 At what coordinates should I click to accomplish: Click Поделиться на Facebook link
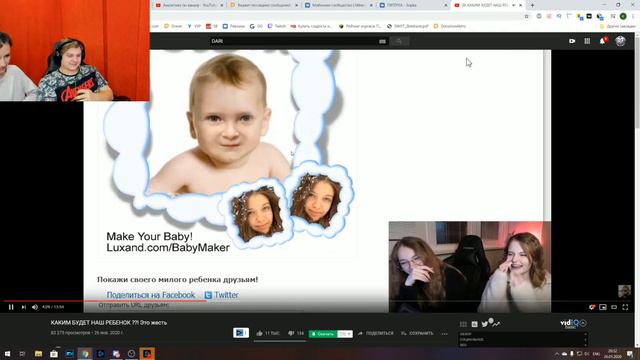(x=151, y=295)
